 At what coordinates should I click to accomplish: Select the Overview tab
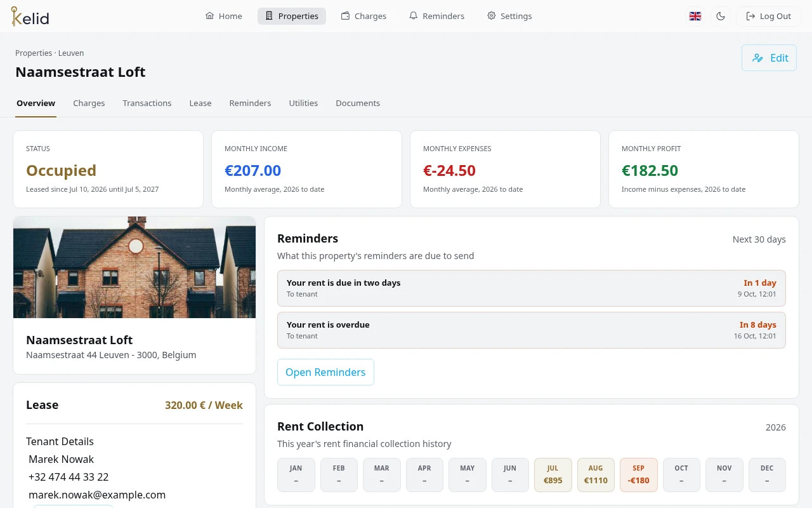(36, 103)
